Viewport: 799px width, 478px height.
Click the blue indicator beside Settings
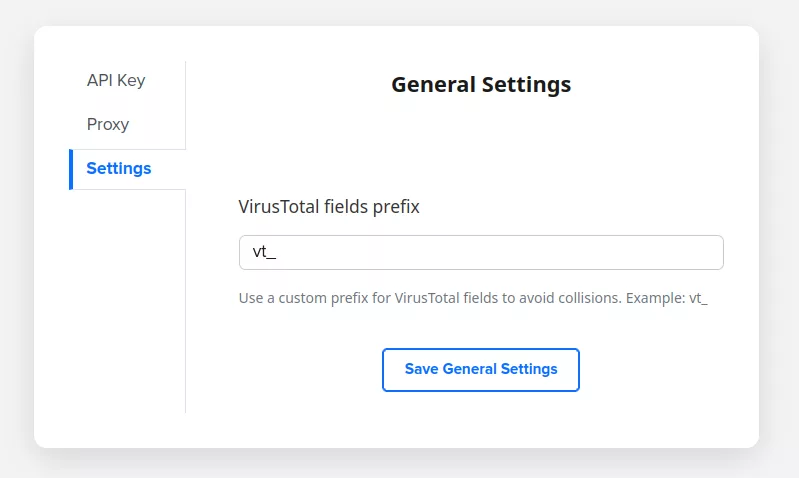[71, 169]
